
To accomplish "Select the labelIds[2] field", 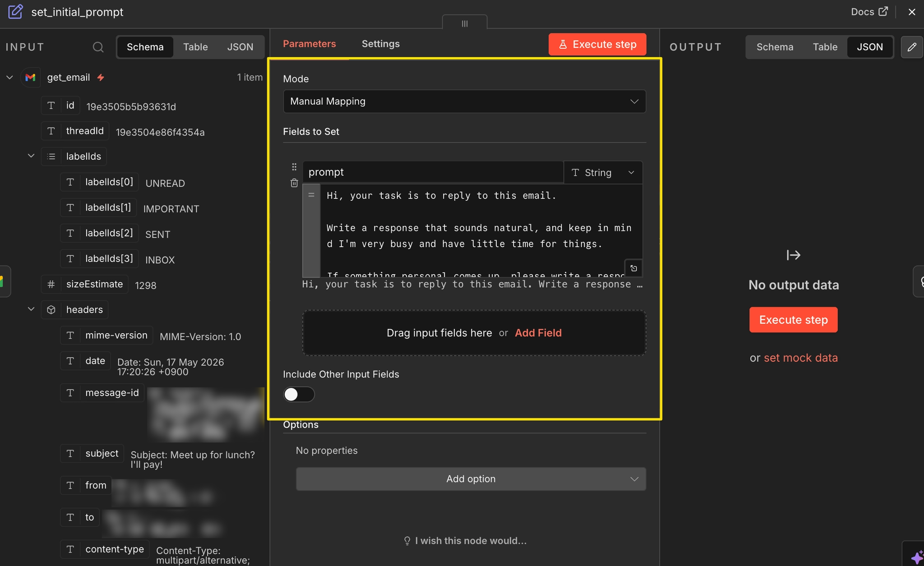I will coord(99,233).
